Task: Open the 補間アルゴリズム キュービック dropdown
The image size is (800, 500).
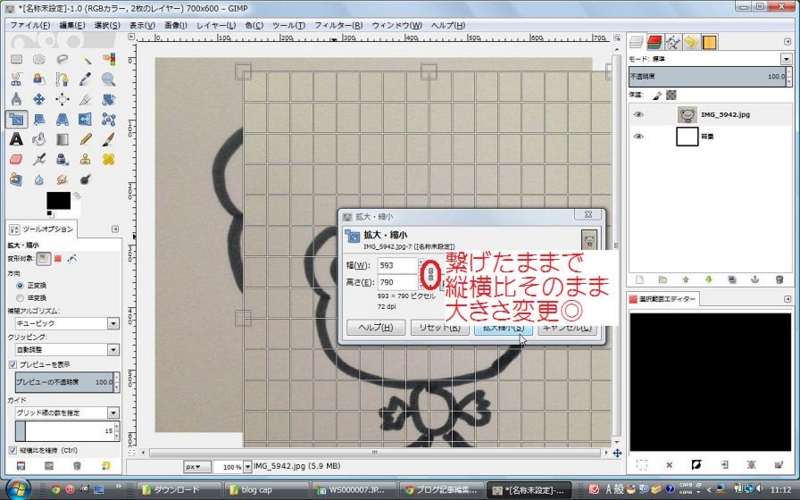Action: click(67, 323)
